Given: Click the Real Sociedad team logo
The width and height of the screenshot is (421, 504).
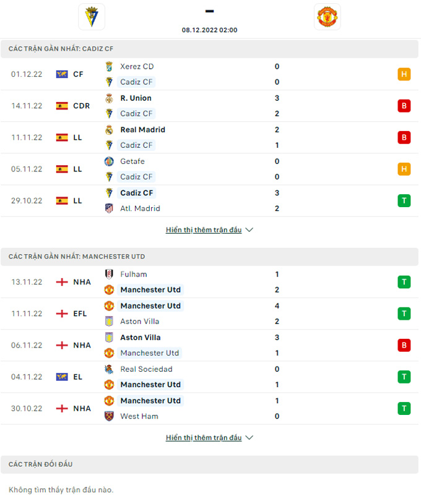Looking at the screenshot, I should coord(109,369).
